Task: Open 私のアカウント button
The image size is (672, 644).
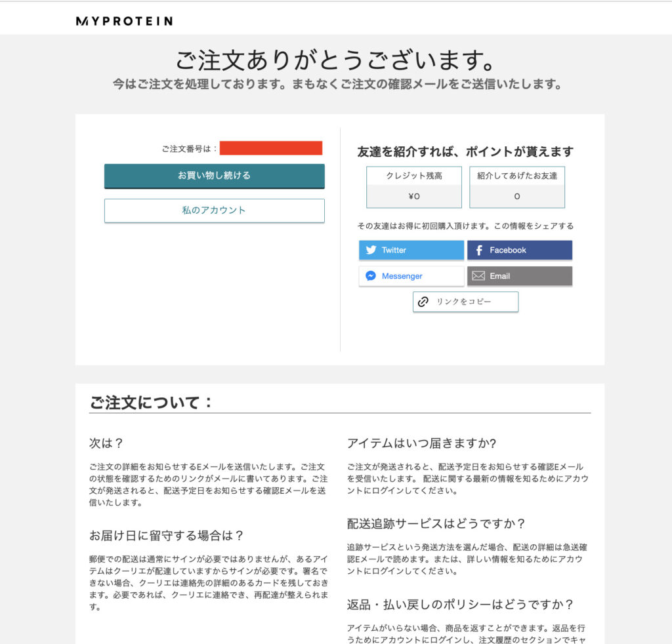Action: tap(214, 211)
